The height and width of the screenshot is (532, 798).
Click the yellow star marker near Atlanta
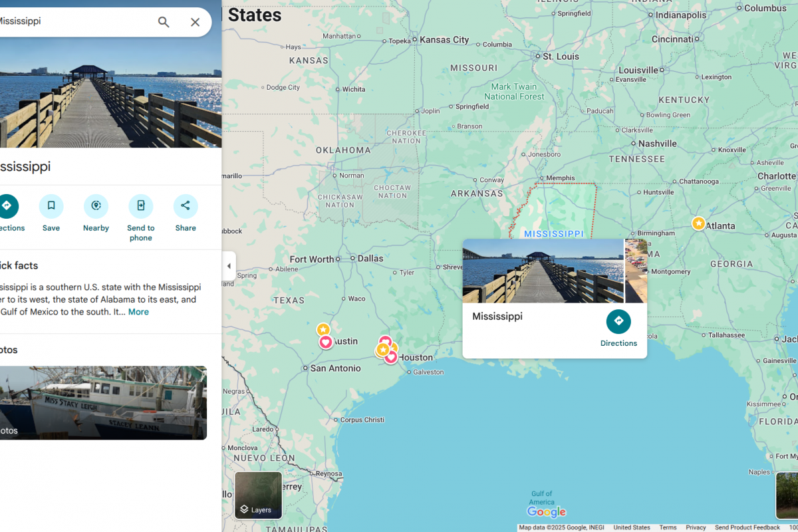tap(698, 223)
